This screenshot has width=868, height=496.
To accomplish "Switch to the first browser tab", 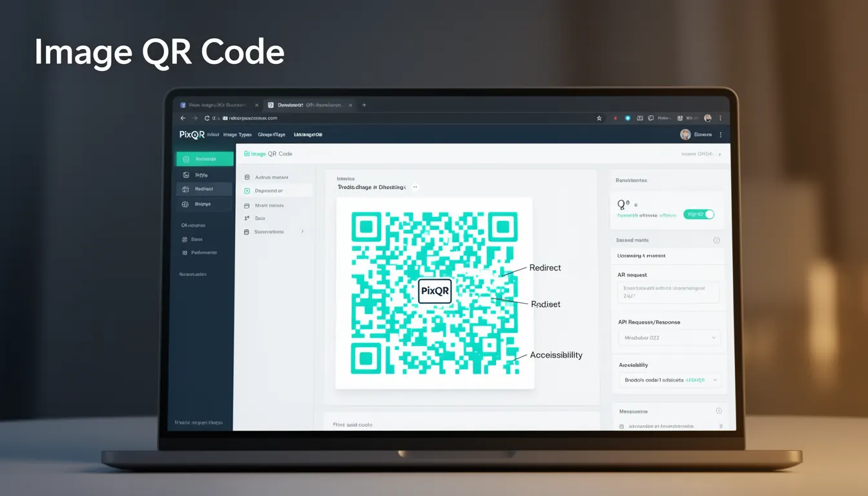I will [x=219, y=105].
